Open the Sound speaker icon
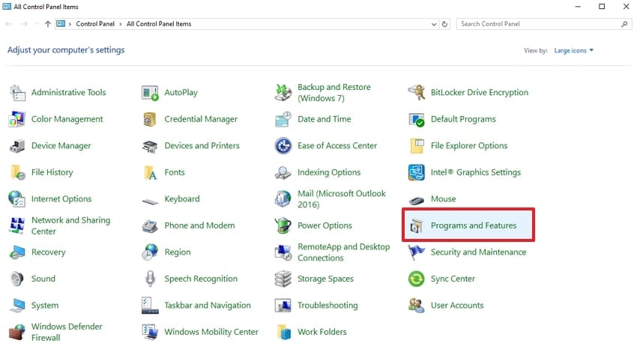637x364 pixels. [17, 279]
